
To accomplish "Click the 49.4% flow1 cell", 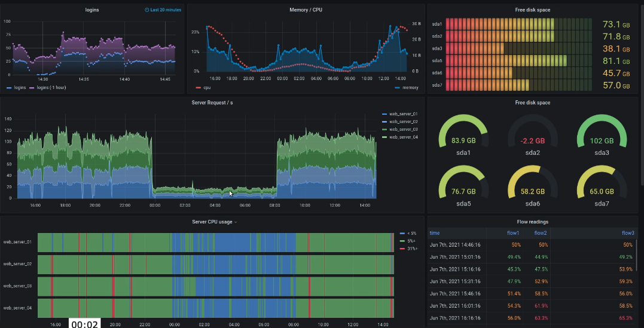I will (514, 257).
